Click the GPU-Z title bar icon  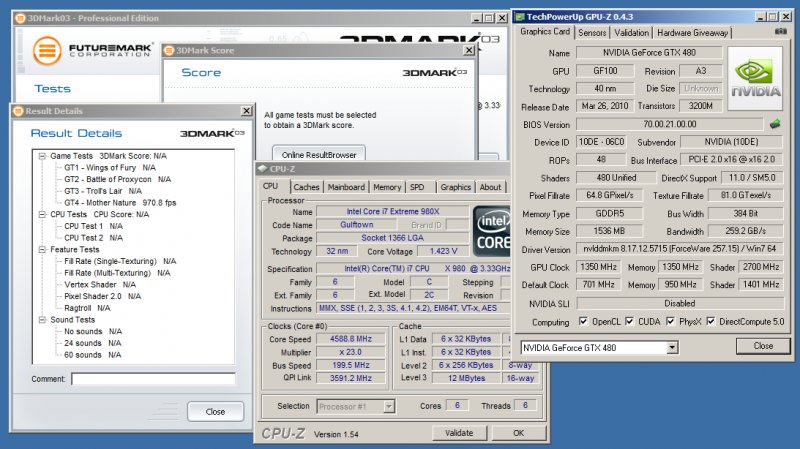tap(520, 17)
